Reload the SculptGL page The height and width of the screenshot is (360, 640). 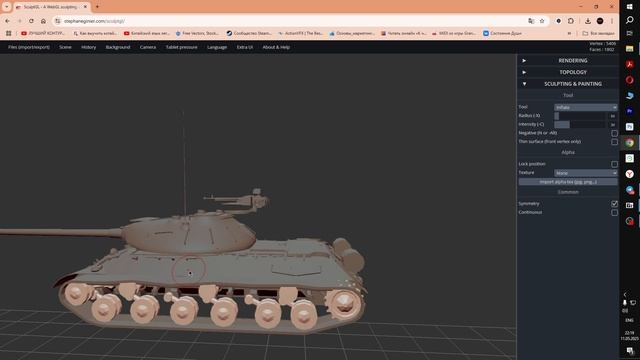(31, 21)
